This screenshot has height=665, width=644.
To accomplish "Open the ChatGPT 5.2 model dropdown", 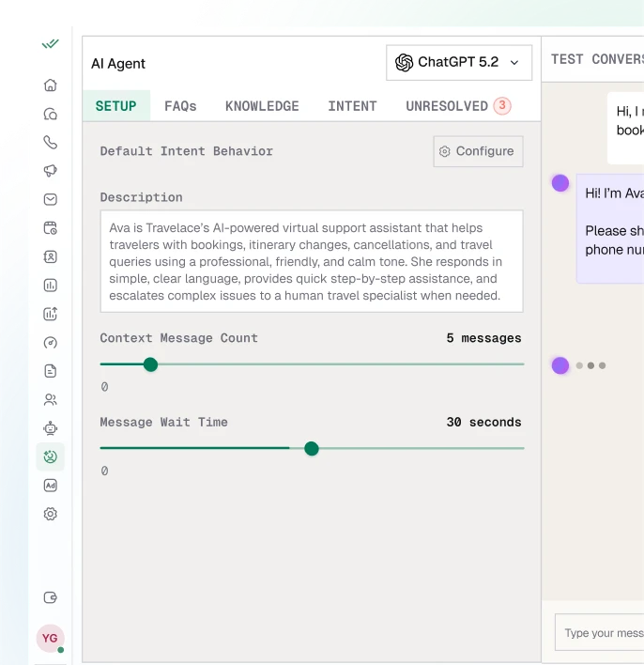I will pos(459,62).
